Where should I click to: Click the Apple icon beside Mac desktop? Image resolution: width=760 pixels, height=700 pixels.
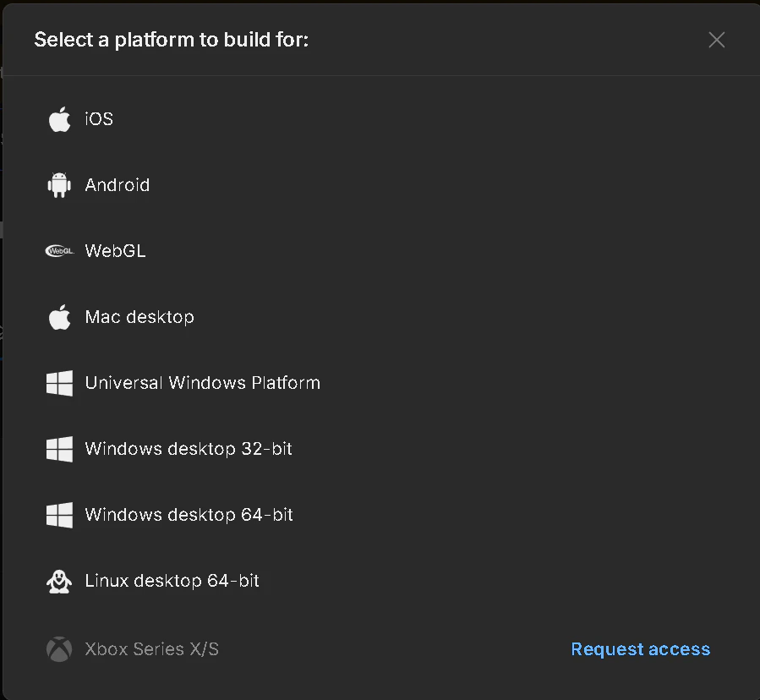pyautogui.click(x=60, y=317)
